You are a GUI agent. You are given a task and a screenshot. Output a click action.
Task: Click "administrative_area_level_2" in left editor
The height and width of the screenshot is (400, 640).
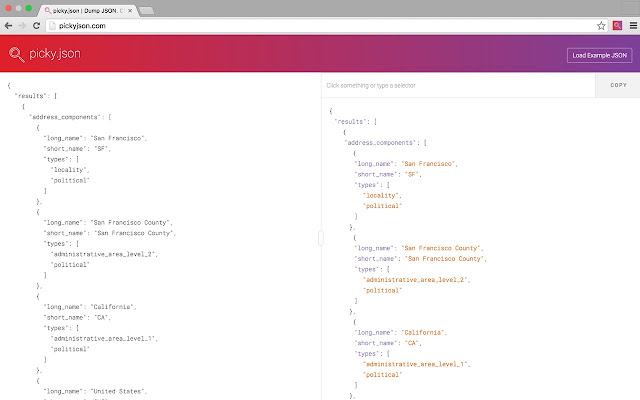click(103, 254)
